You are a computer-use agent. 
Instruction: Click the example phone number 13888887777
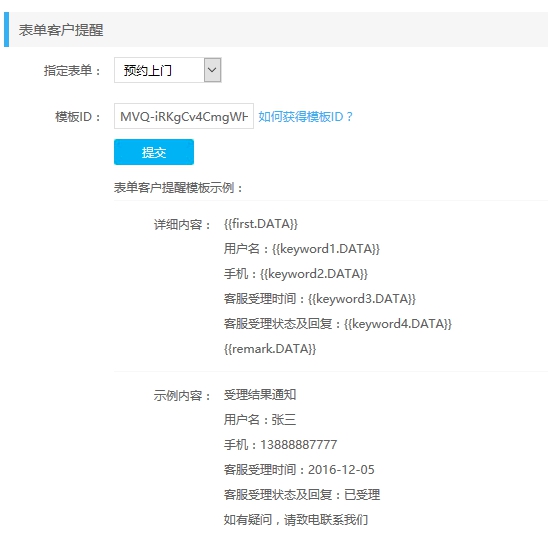[x=298, y=445]
